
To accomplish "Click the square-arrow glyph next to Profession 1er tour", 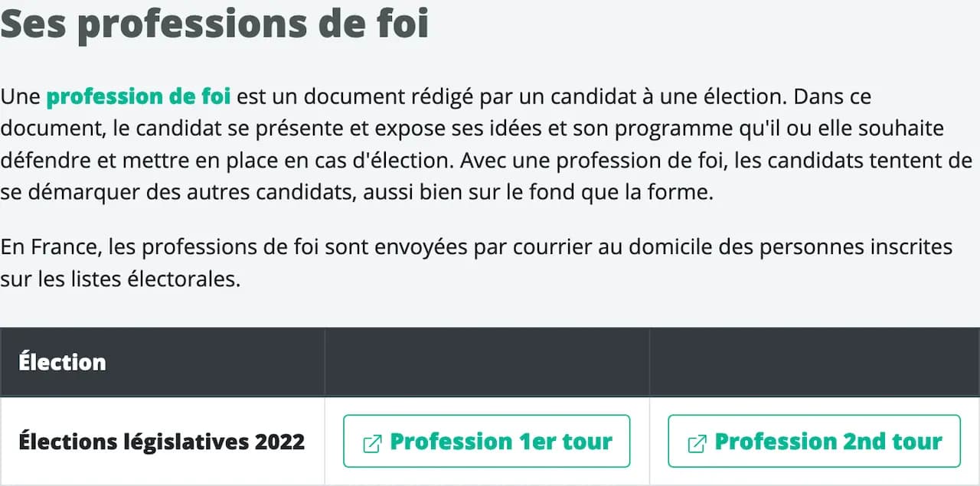I will tap(373, 442).
